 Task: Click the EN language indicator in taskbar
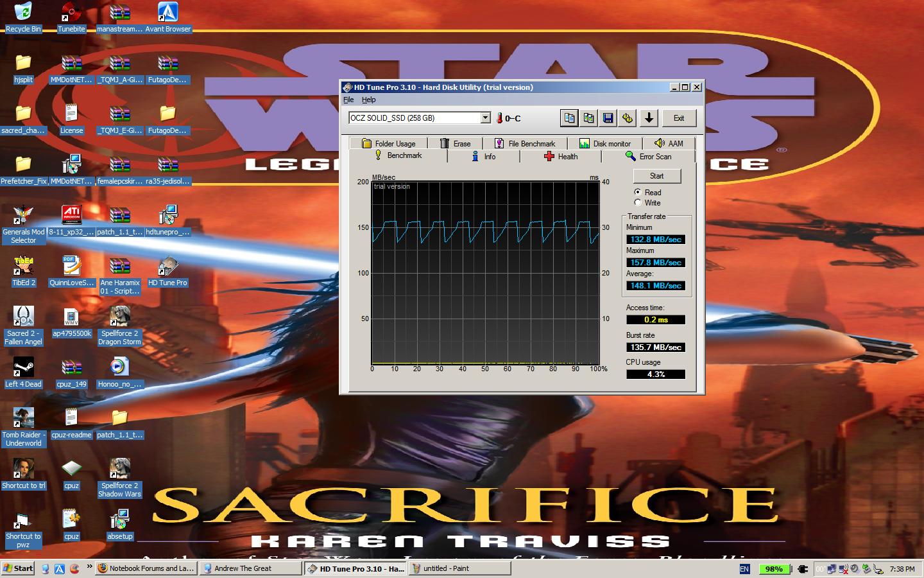coord(744,568)
